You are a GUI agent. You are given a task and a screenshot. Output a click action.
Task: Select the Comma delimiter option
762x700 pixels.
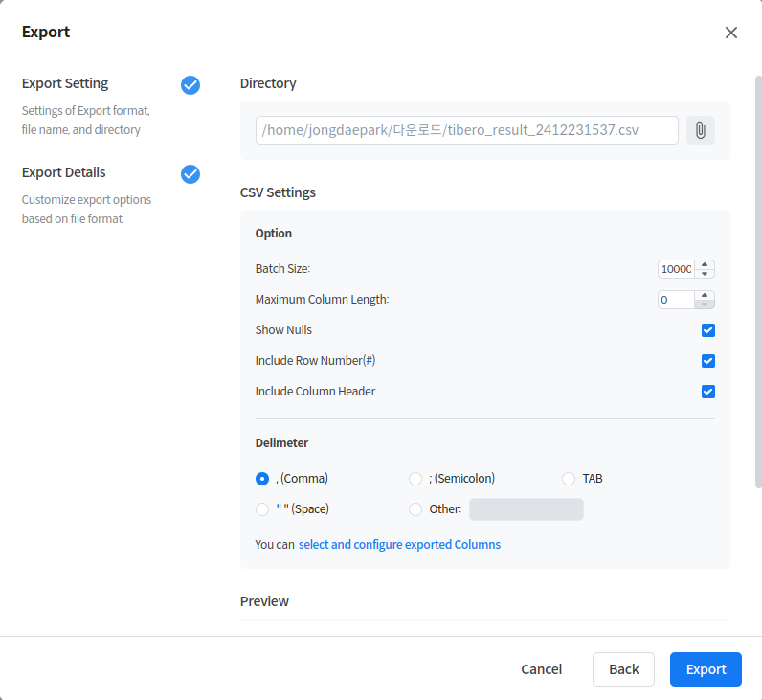coord(262,479)
